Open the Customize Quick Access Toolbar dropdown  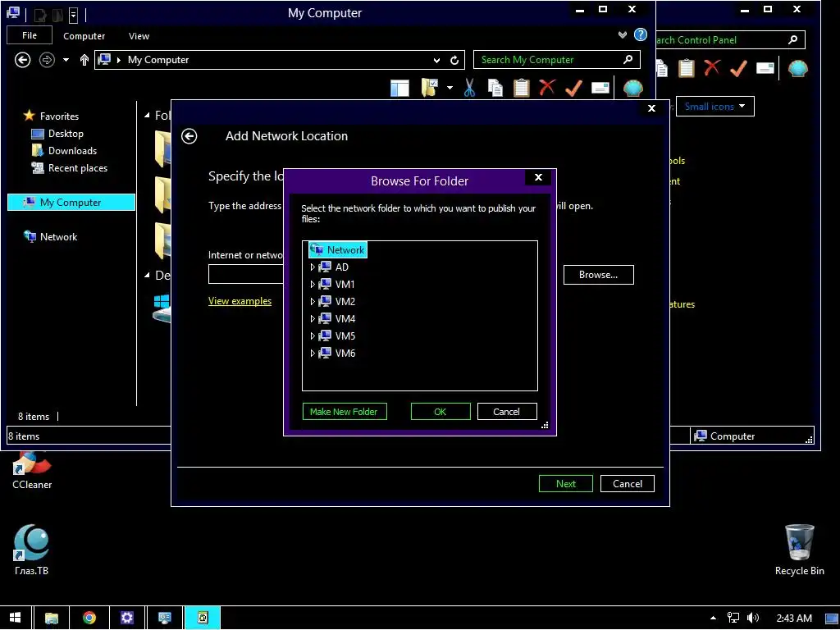74,16
